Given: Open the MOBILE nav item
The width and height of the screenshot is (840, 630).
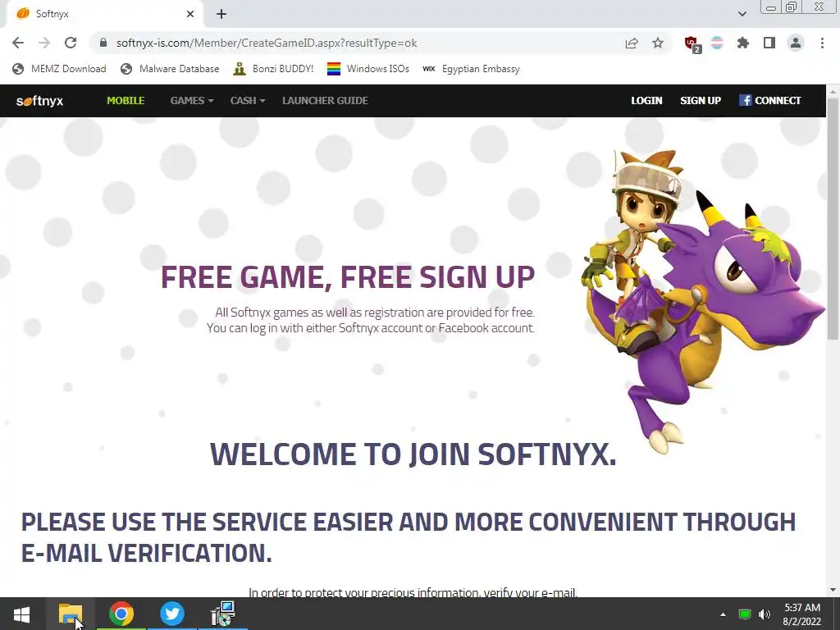Looking at the screenshot, I should point(126,101).
